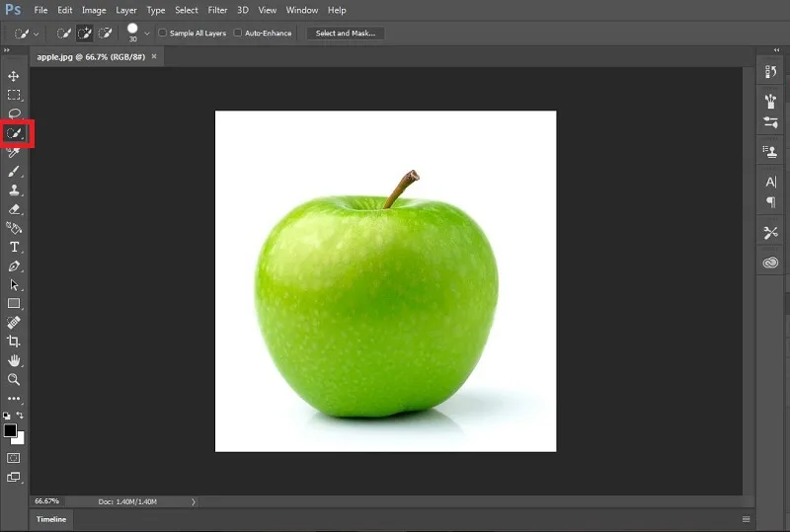Viewport: 790px width, 532px height.
Task: Choose the Eraser tool
Action: (x=14, y=209)
